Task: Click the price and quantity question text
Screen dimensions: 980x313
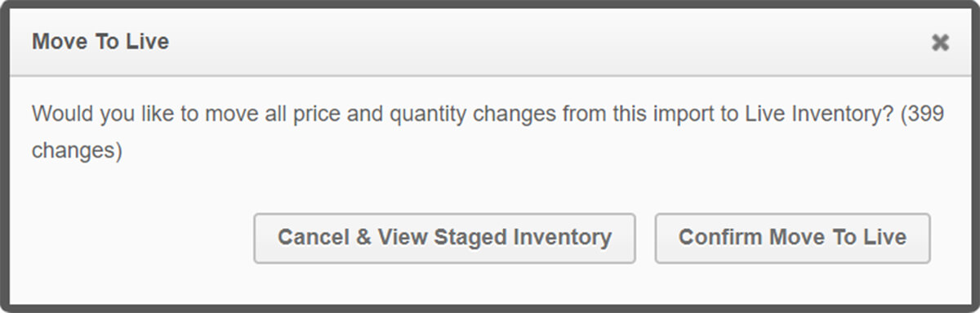Action: click(488, 132)
